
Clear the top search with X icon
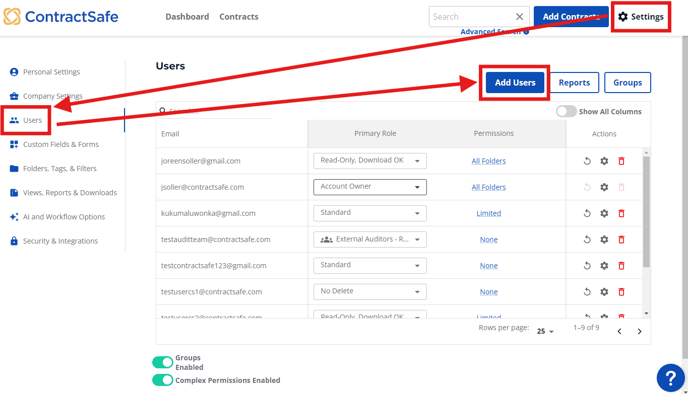520,17
